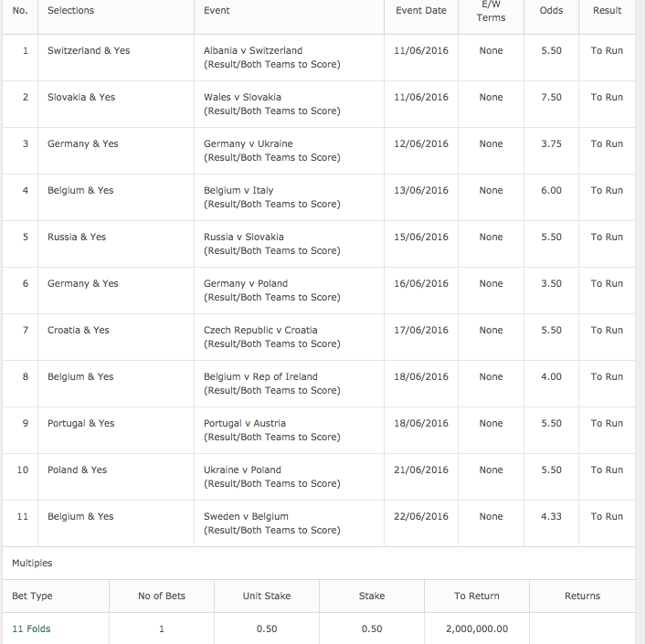Screen dimensions: 646x644
Task: Click the Result column header
Action: tap(607, 10)
